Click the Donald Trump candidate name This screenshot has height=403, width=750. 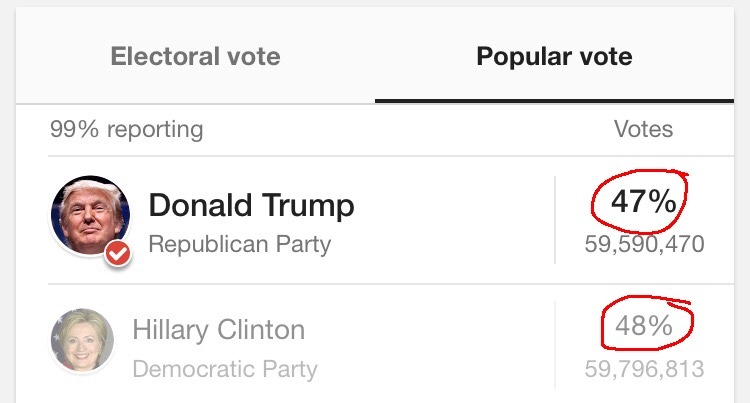point(251,206)
